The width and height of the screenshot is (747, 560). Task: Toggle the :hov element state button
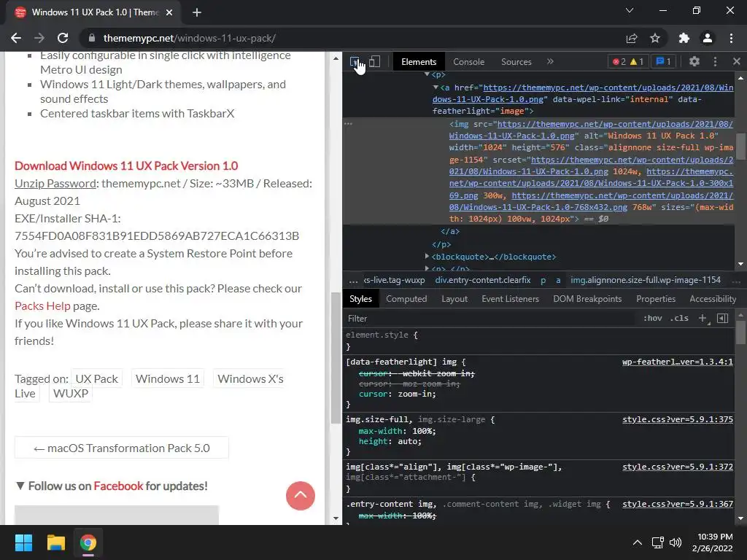pos(653,318)
